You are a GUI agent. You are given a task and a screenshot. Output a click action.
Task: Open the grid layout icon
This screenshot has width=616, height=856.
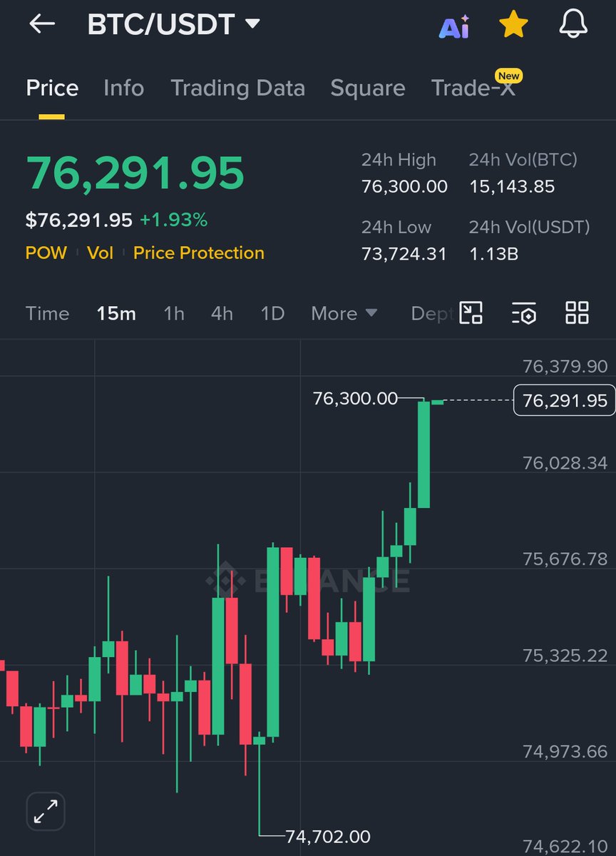click(577, 313)
